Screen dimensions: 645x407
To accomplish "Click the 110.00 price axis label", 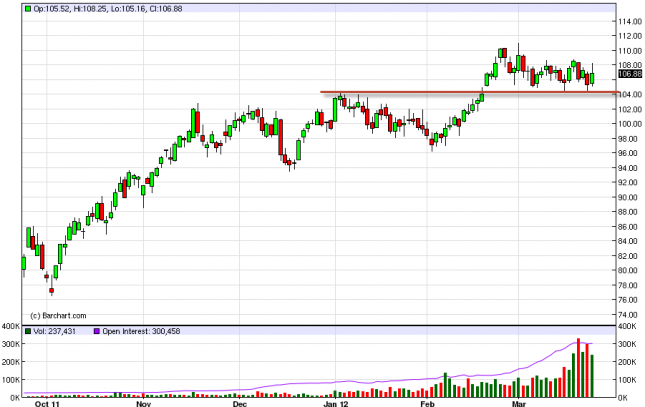I will 630,51.
